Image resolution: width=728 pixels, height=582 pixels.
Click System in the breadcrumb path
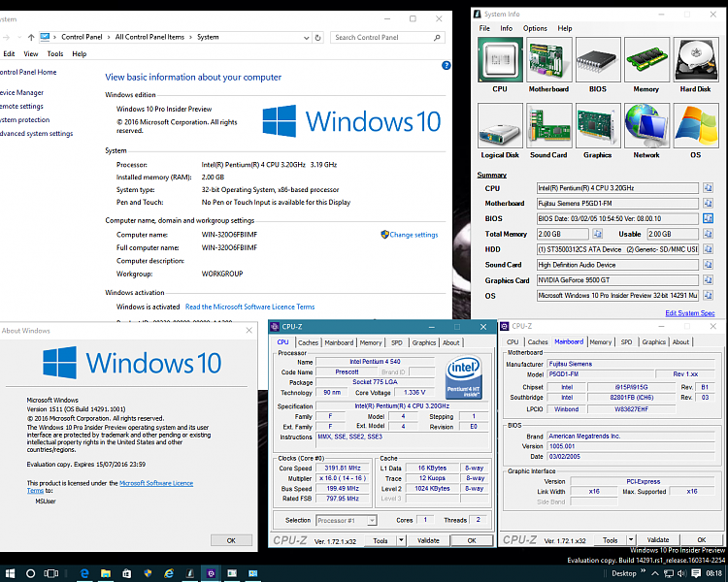coord(208,37)
